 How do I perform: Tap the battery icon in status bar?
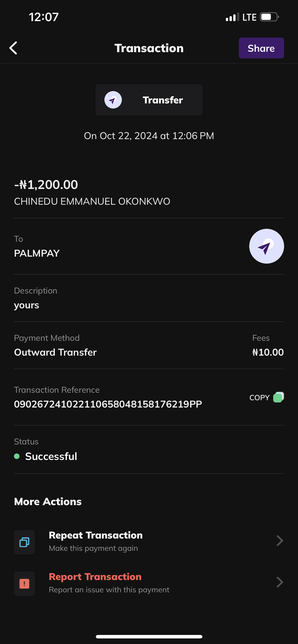[x=269, y=17]
